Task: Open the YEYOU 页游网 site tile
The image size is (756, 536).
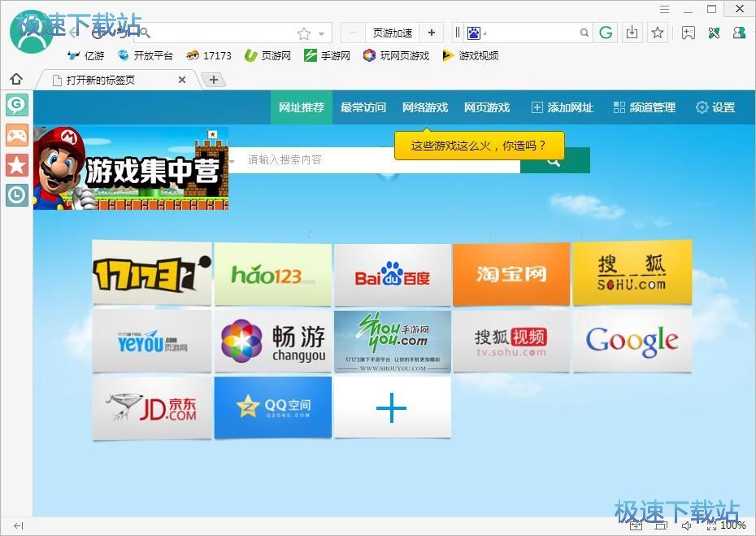Action: [x=152, y=341]
